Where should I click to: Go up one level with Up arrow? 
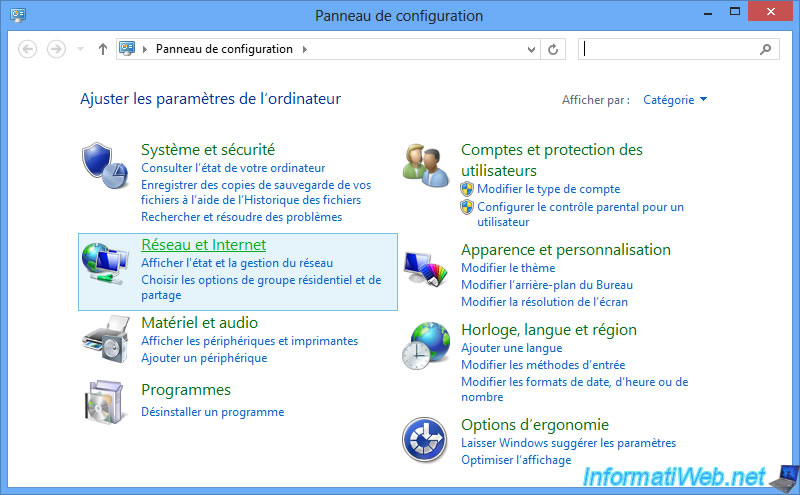coord(103,50)
